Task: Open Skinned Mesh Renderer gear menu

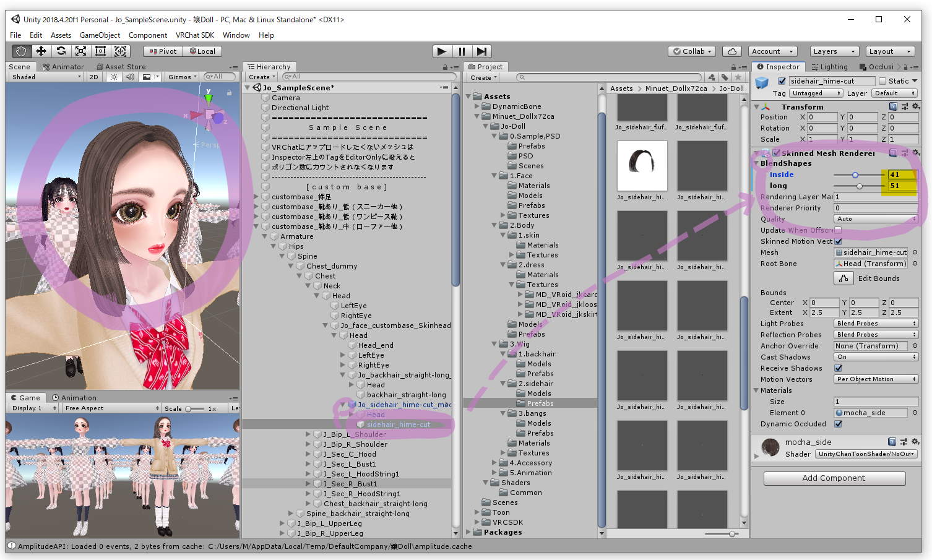Action: (x=916, y=153)
